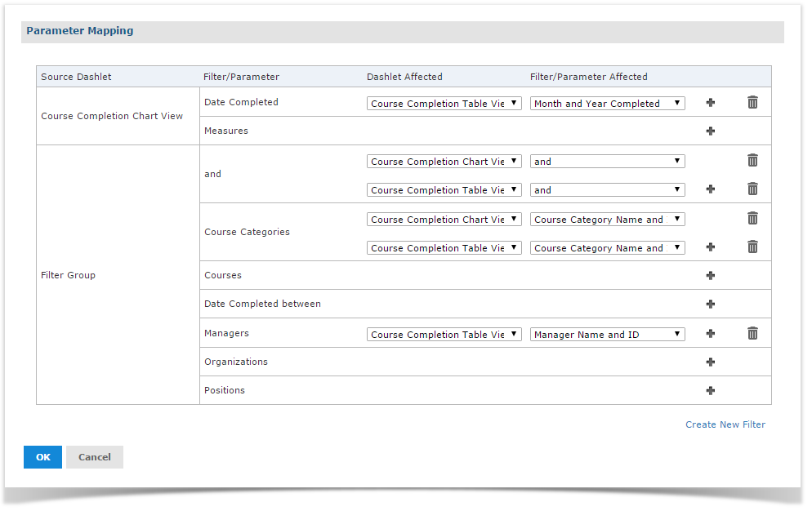Image resolution: width=812 pixels, height=511 pixels.
Task: Add a mapping for the Courses filter
Action: click(x=711, y=275)
